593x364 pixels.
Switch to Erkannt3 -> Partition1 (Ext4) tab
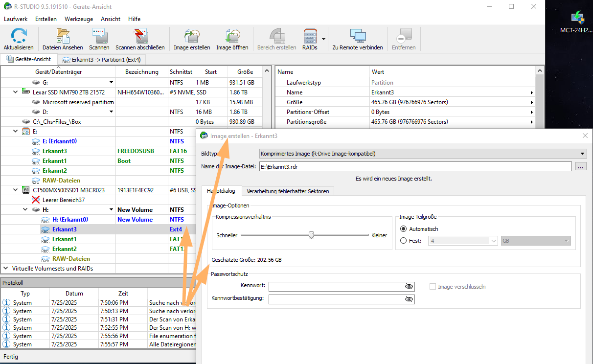101,60
